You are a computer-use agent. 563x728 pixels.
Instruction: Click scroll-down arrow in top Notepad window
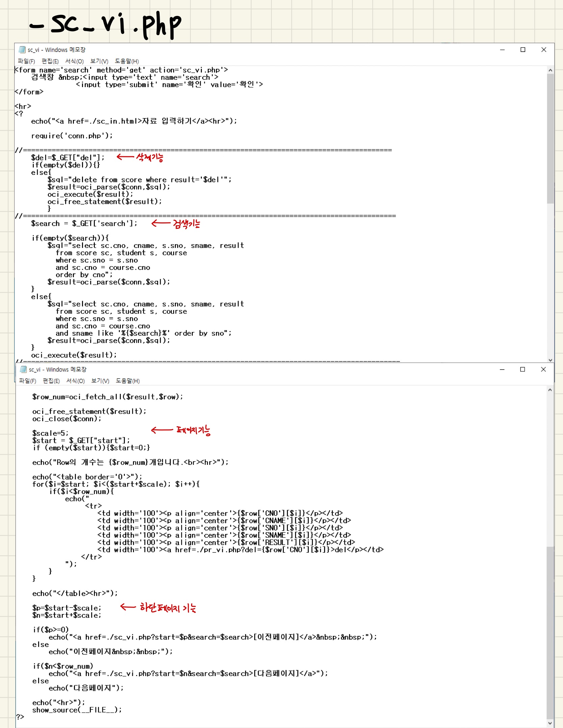[551, 360]
